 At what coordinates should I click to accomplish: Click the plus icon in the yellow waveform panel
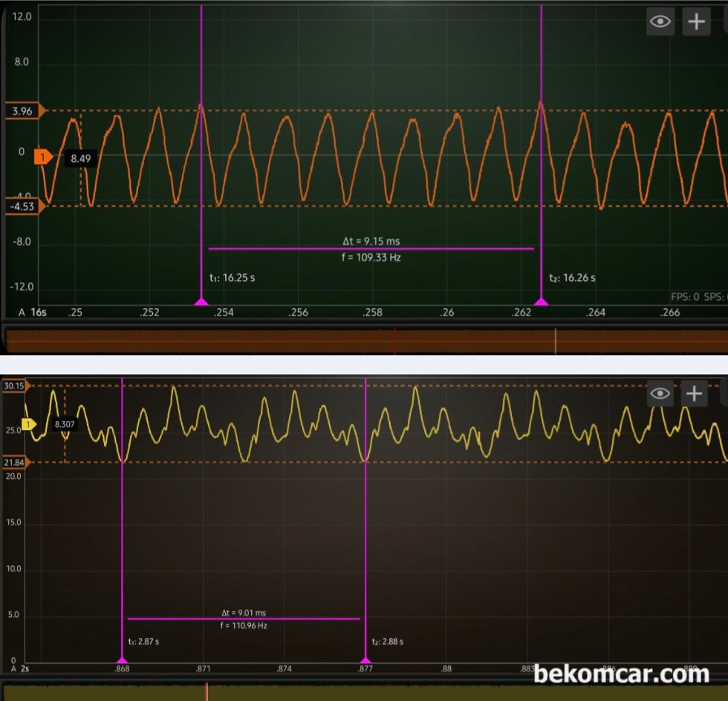694,393
